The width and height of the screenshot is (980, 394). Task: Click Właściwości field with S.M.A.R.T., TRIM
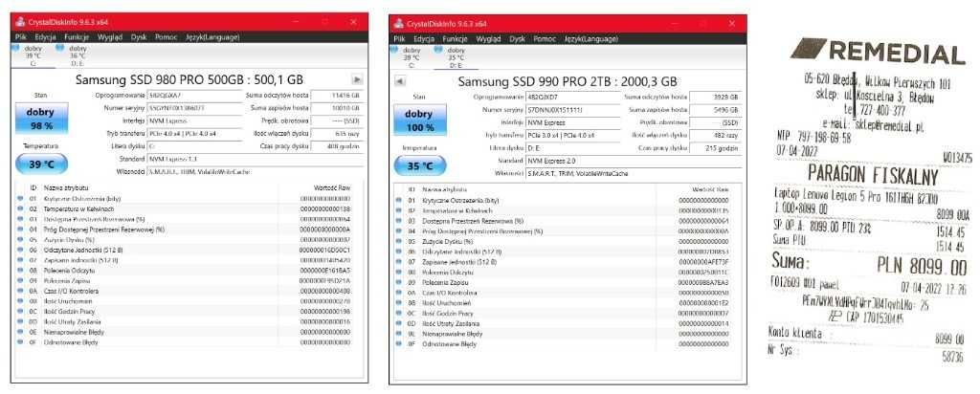(x=633, y=173)
